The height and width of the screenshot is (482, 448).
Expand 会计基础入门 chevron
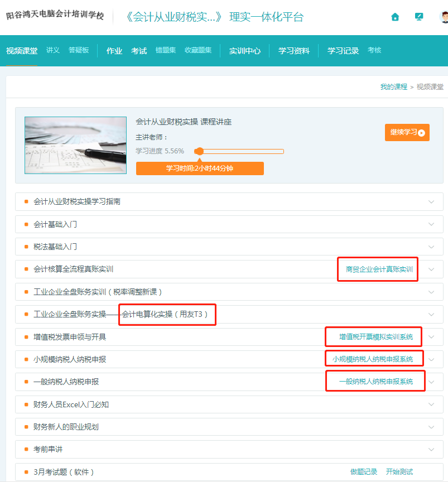pos(431,224)
